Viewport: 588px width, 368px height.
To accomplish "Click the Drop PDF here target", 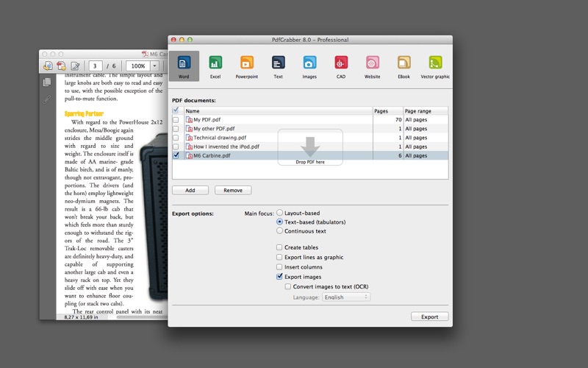I will coord(310,147).
